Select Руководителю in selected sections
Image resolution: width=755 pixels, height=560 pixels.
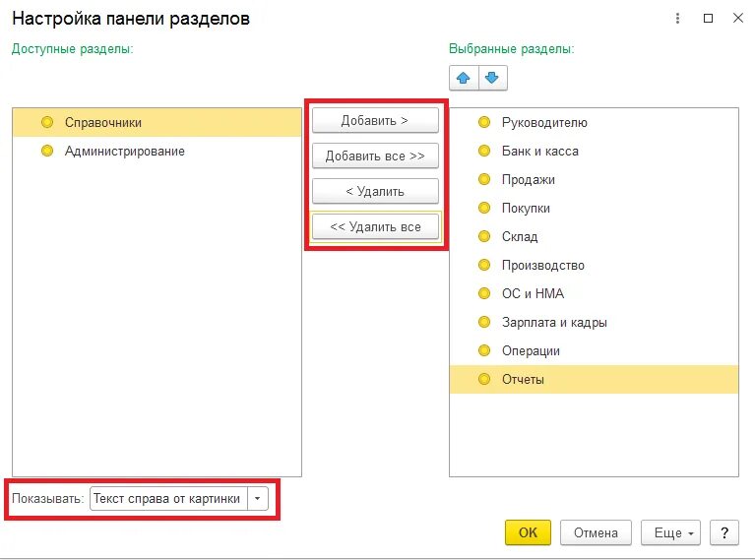pos(594,122)
